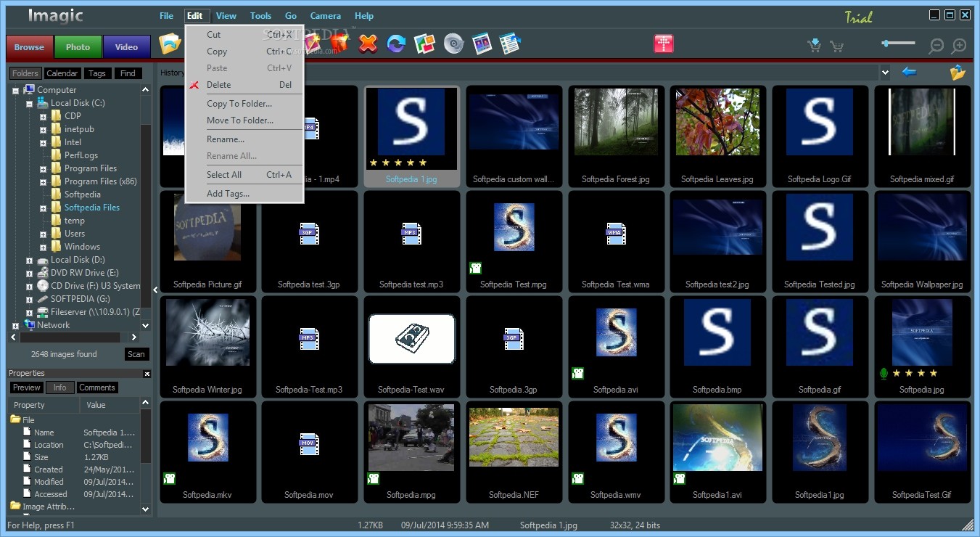Select the Softpedia.NEF thumbnail
This screenshot has height=537, width=980.
click(x=514, y=452)
